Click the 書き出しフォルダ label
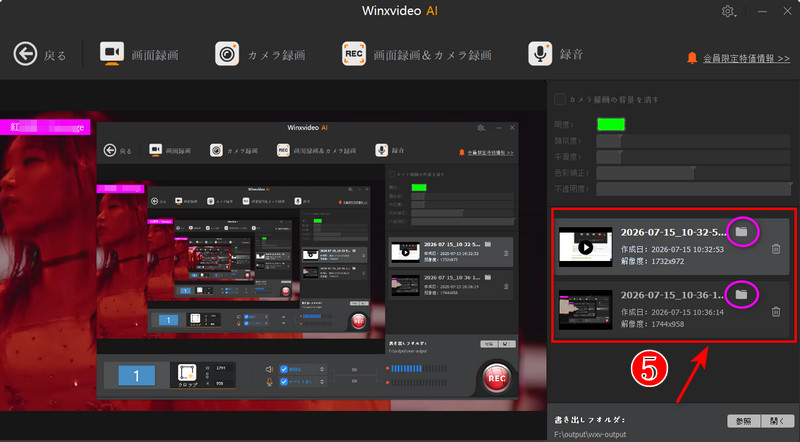Screen dimensions: 800x442 589,420
